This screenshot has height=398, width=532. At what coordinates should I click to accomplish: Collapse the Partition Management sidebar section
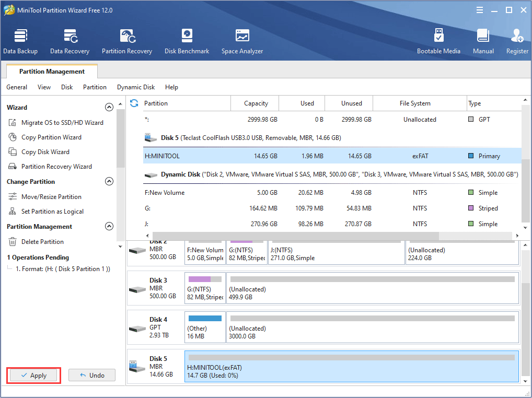(109, 226)
